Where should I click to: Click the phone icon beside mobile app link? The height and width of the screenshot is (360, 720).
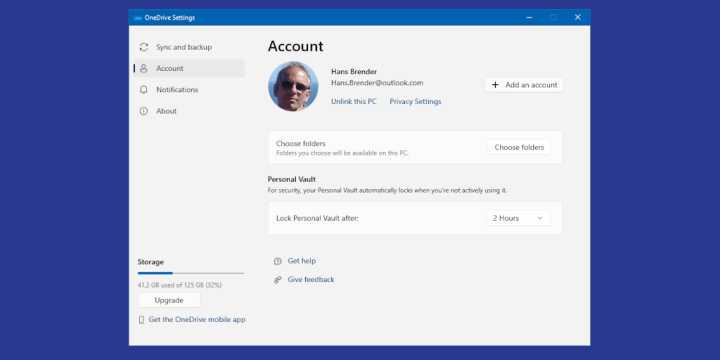coord(141,320)
